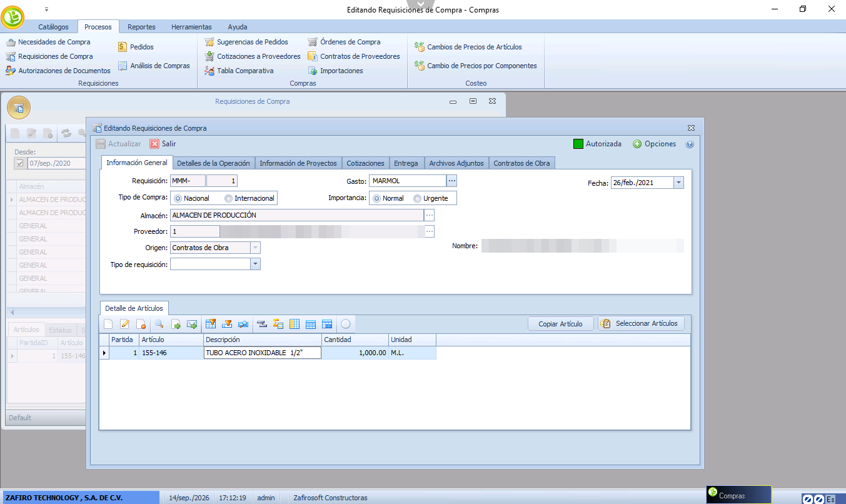The height and width of the screenshot is (504, 846).
Task: Click the green Autorizada status swatch
Action: [x=578, y=144]
